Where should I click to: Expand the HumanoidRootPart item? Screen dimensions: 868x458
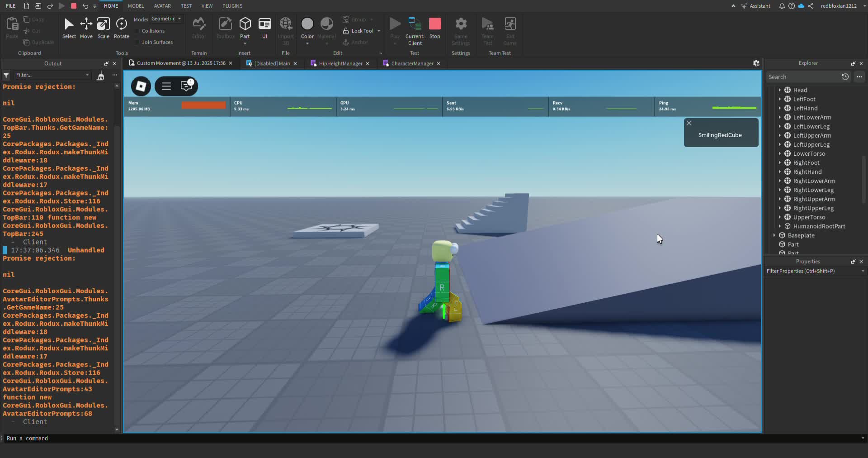coord(780,226)
